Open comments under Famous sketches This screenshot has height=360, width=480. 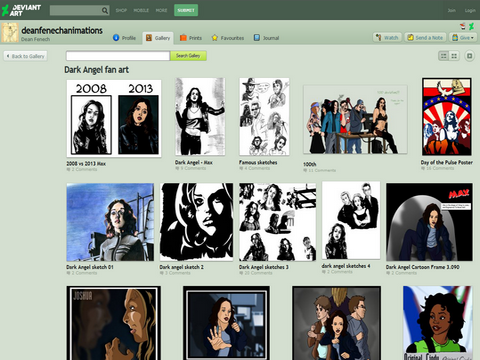[x=255, y=168]
